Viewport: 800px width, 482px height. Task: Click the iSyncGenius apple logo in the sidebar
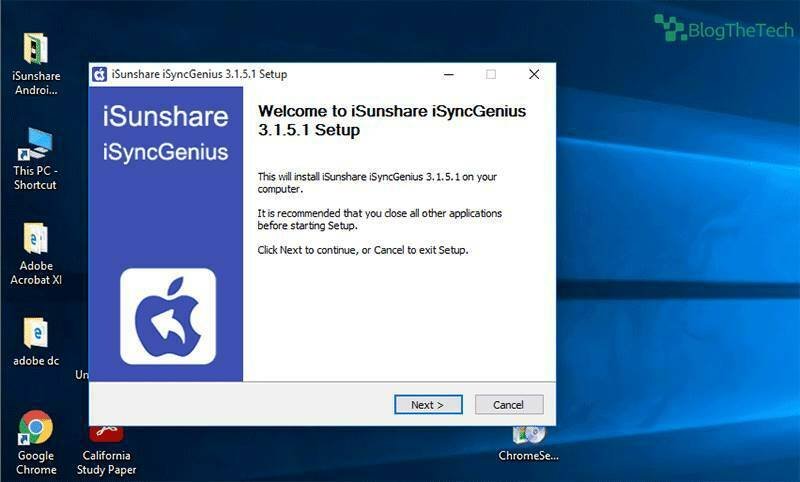tap(168, 316)
